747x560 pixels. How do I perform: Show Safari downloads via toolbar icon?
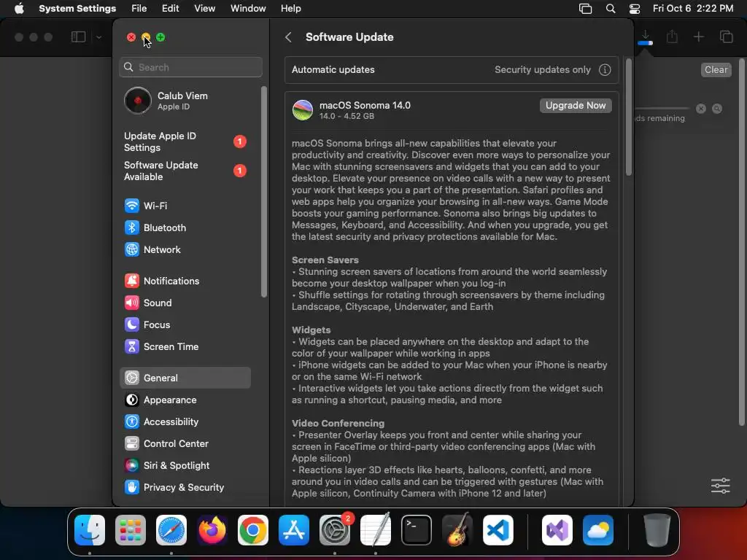coord(645,36)
